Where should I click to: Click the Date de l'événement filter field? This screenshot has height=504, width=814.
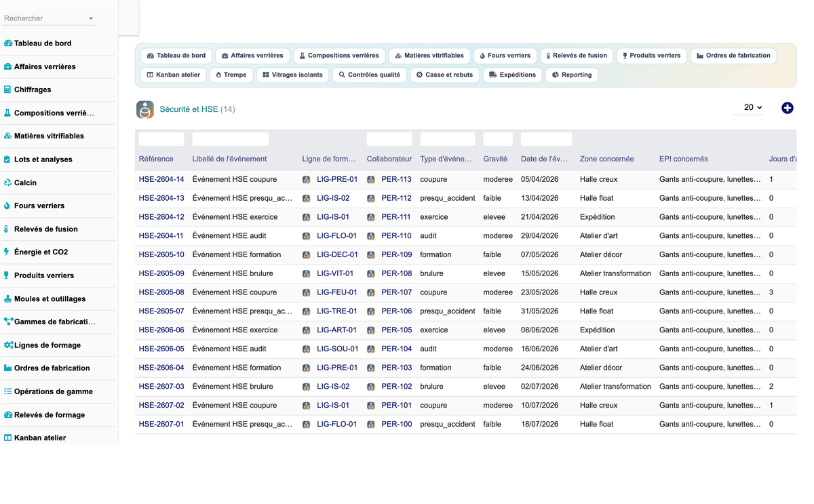[x=546, y=139]
